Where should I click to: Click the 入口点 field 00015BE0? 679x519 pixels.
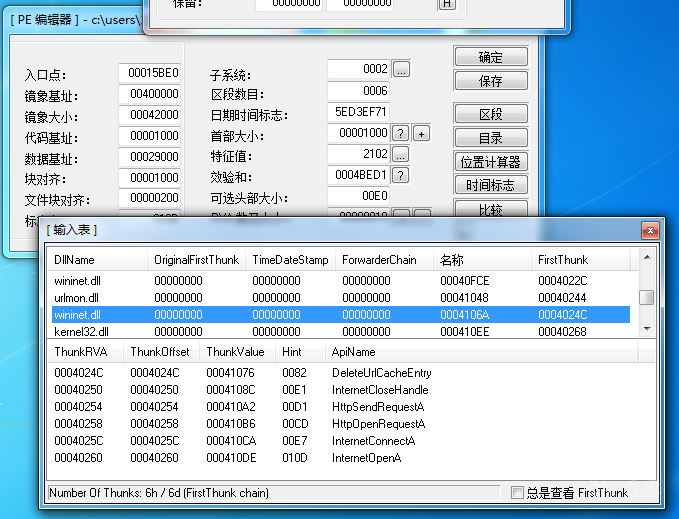pos(149,73)
